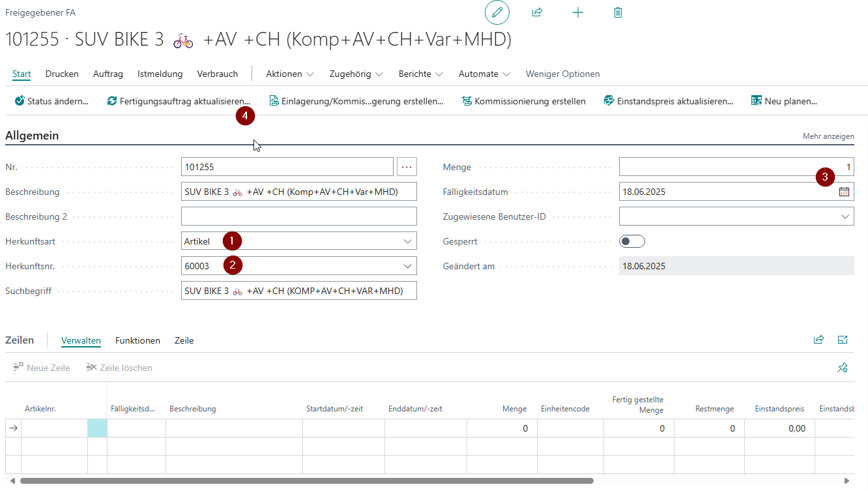Open the Aktionen menu
This screenshot has width=868, height=489.
coord(290,74)
